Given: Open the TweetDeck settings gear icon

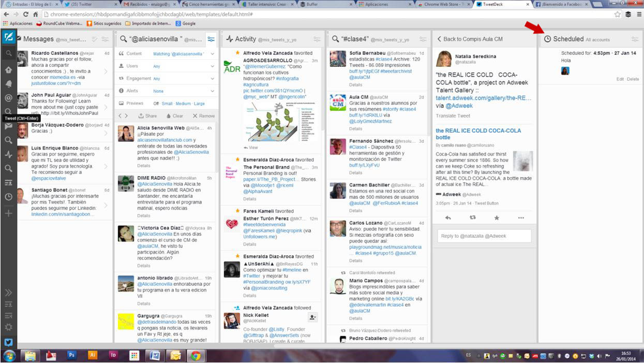Looking at the screenshot, I should 8,327.
